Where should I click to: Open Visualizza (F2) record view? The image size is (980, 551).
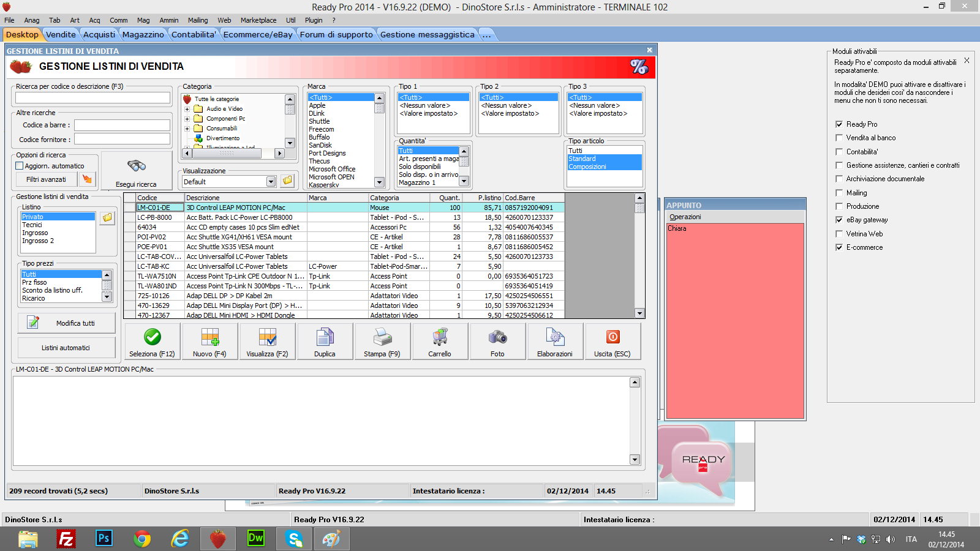[x=267, y=341]
